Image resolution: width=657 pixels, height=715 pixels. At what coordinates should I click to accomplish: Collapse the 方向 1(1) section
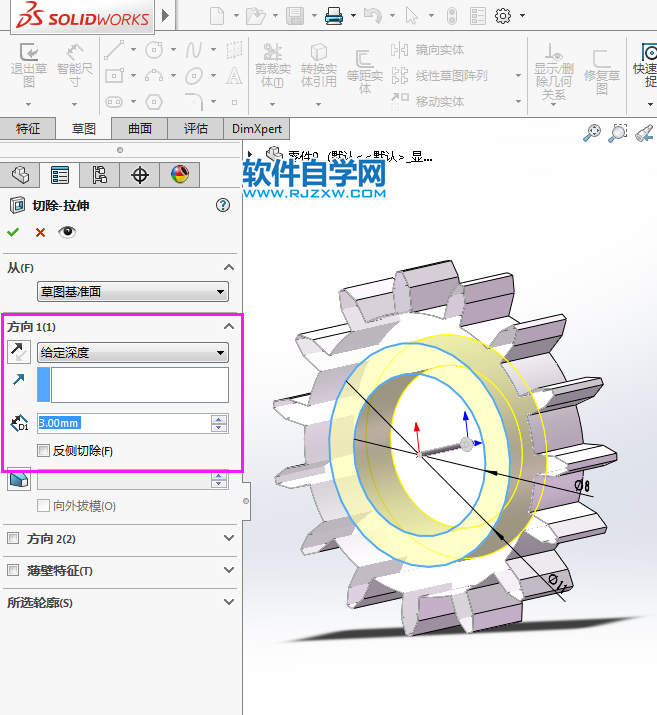229,326
